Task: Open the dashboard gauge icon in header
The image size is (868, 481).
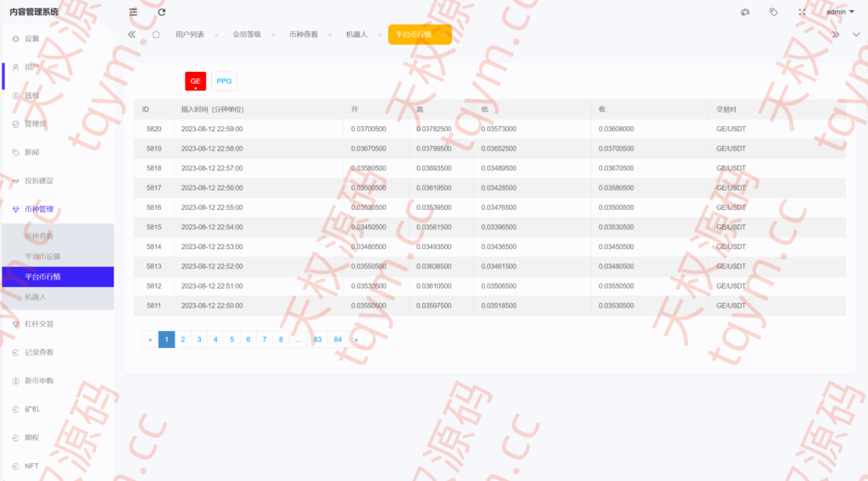Action: [x=745, y=12]
